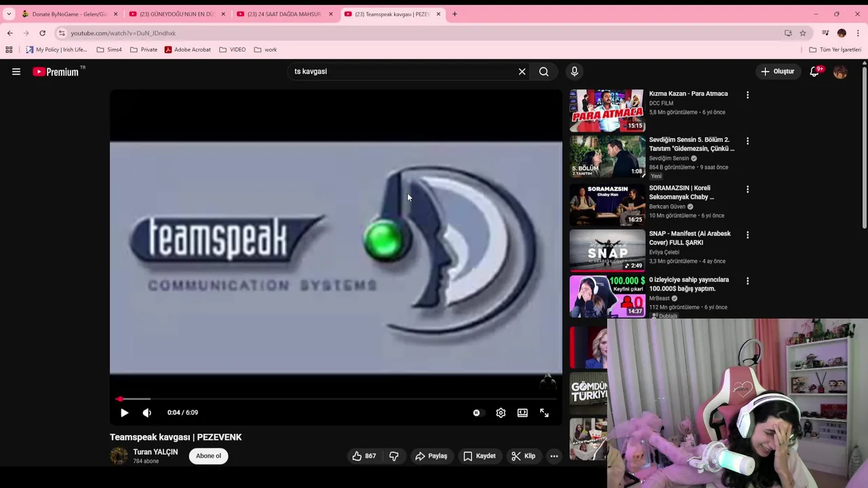Close the Teamspeak kavgası tab
Screen dimensions: 868x488
438,14
